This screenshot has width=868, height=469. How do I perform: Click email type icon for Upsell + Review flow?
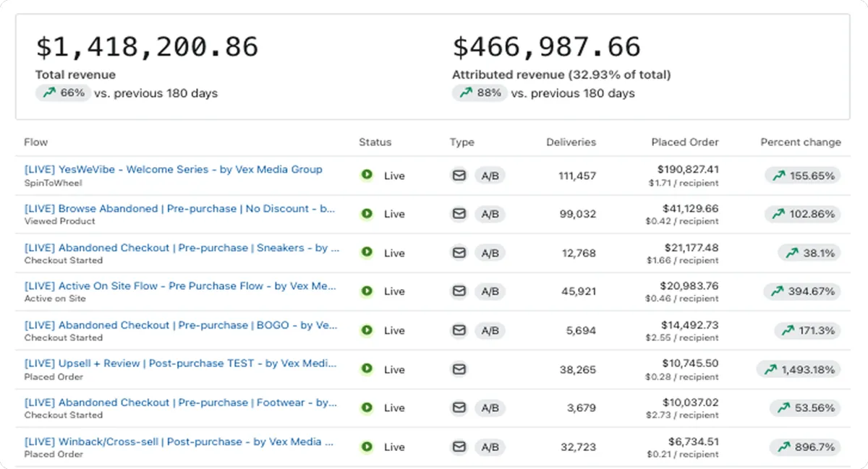pyautogui.click(x=459, y=369)
